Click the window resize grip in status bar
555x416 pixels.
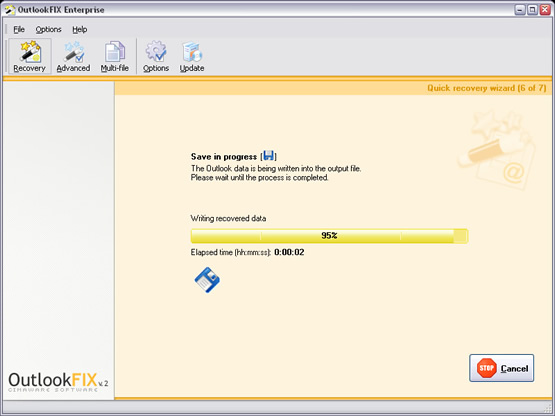click(x=548, y=408)
